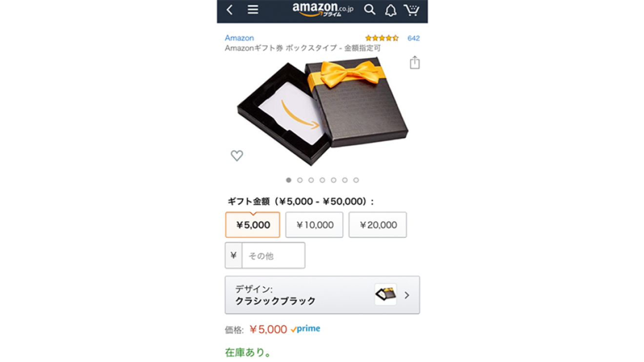Select the ¥5,000 gift amount
The width and height of the screenshot is (644, 362).
pos(253,225)
